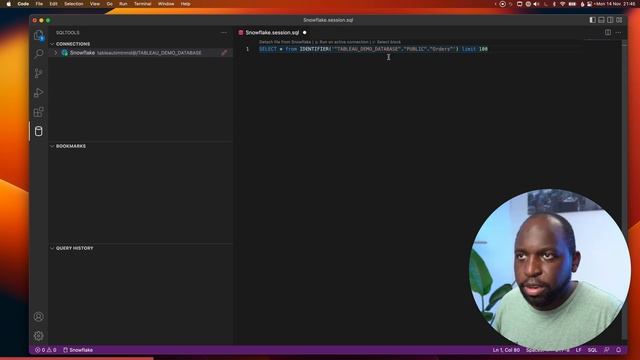Image resolution: width=640 pixels, height=360 pixels.
Task: Click the Snowflake connection status bar item
Action: tap(78, 350)
